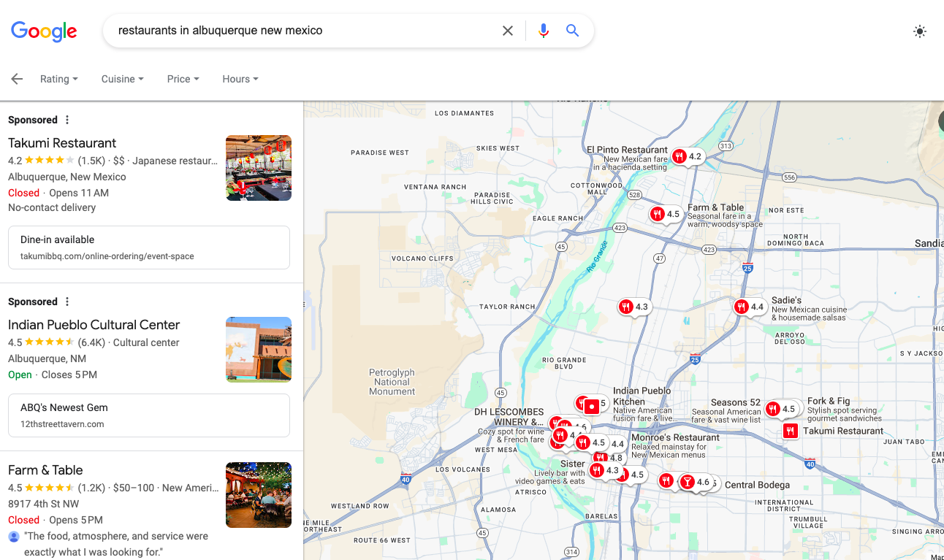Submit search with magnifier icon
The image size is (944, 560).
pos(573,31)
